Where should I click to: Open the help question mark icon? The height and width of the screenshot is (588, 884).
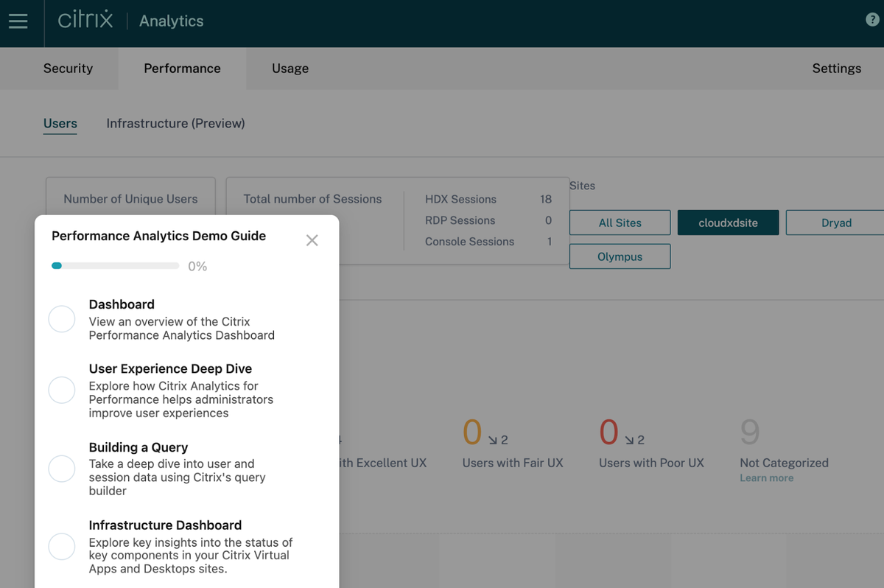pyautogui.click(x=872, y=20)
